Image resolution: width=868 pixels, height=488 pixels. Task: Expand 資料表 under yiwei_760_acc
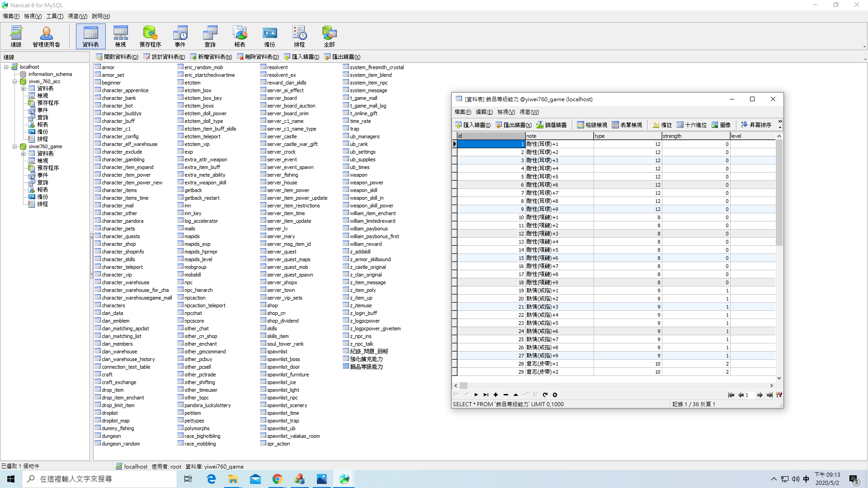[x=24, y=89]
